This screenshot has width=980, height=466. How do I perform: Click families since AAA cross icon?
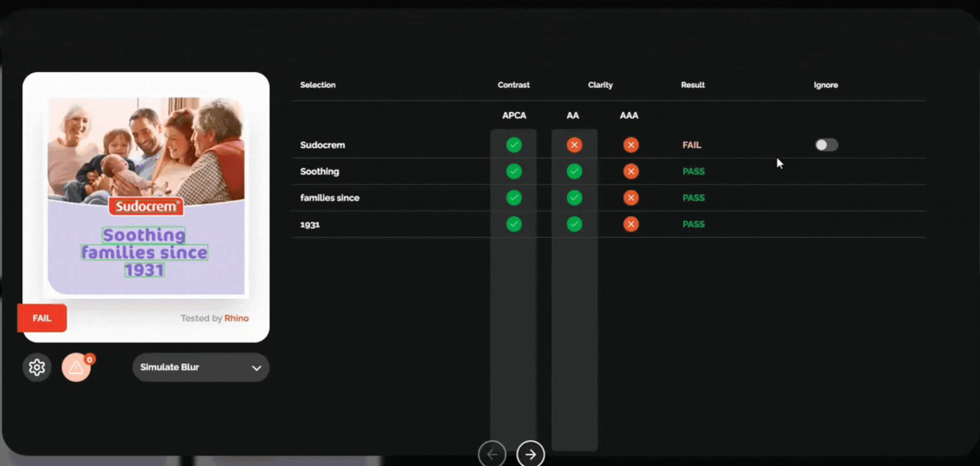point(630,198)
